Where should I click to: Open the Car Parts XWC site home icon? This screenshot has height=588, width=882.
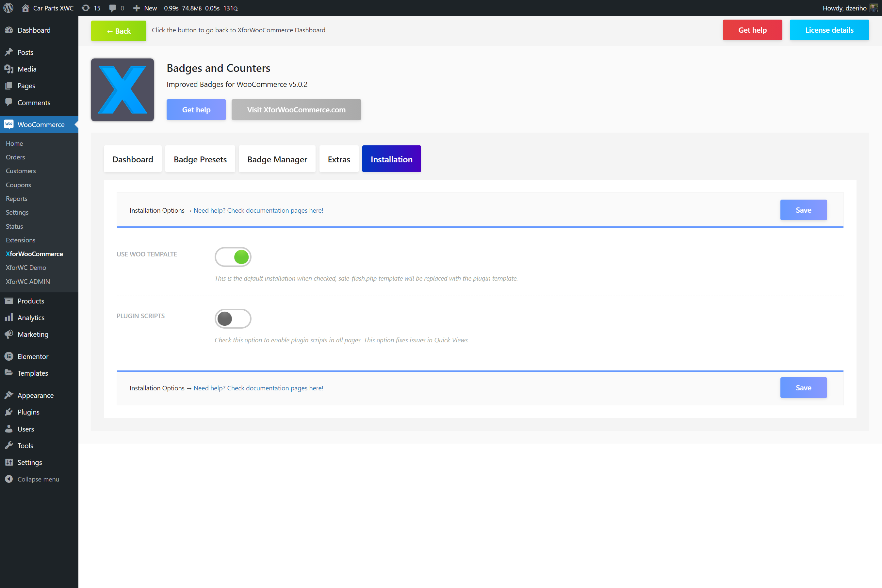[x=25, y=8]
